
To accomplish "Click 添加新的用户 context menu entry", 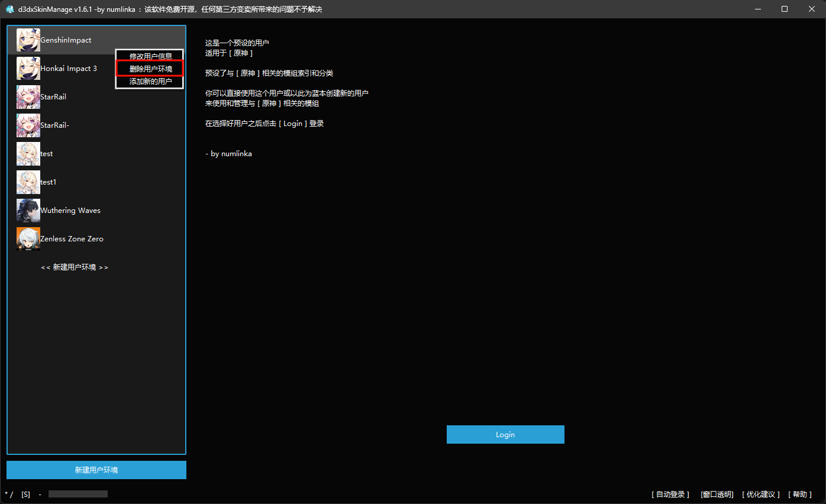I will pyautogui.click(x=150, y=82).
